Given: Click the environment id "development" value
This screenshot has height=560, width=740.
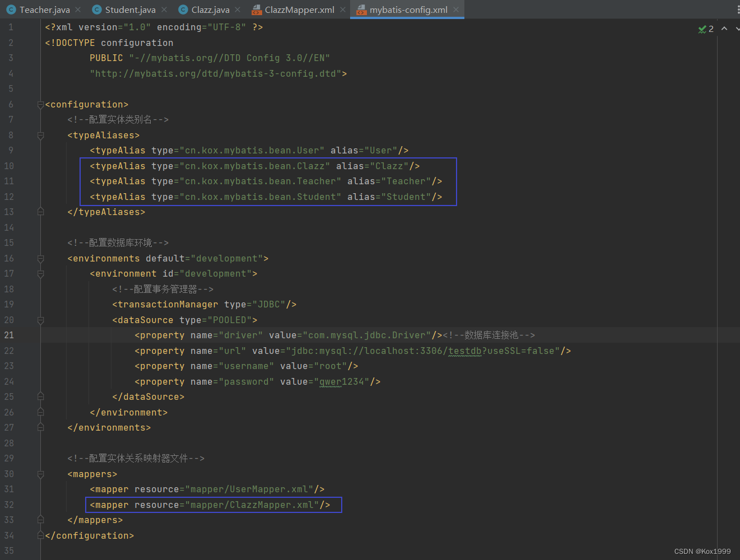Looking at the screenshot, I should point(216,273).
